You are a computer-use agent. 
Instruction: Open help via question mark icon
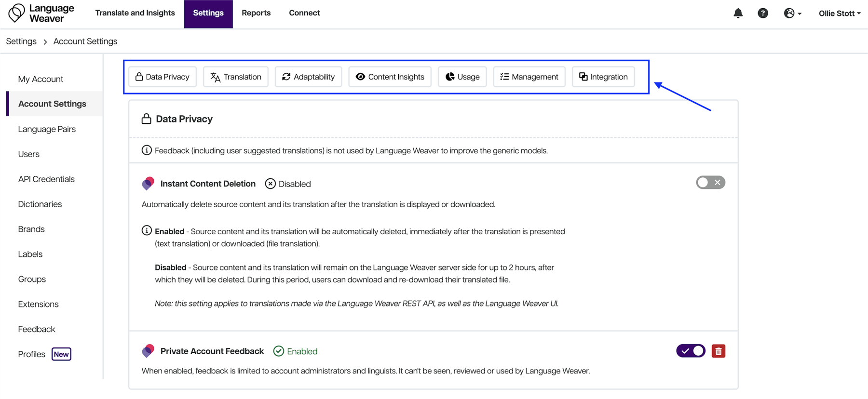point(762,13)
